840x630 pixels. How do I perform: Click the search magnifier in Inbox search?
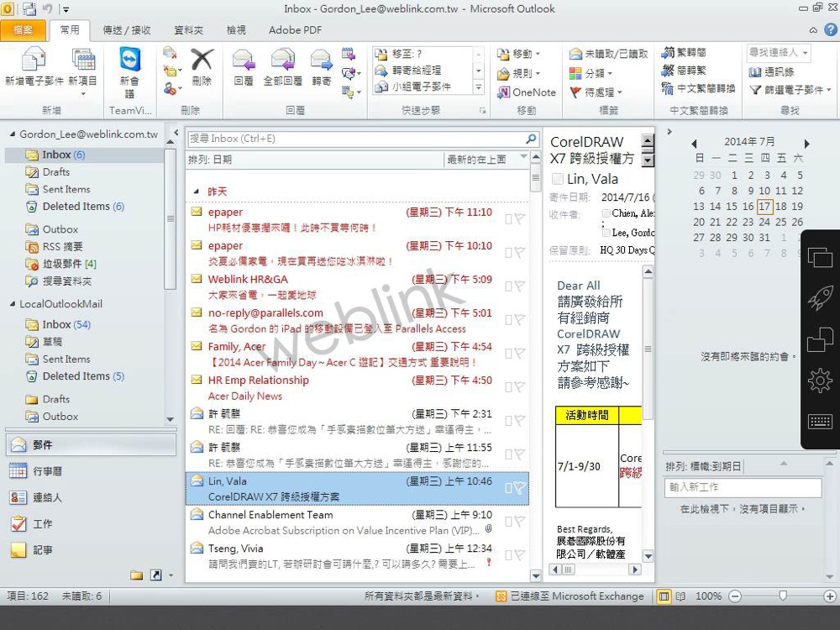[x=531, y=139]
